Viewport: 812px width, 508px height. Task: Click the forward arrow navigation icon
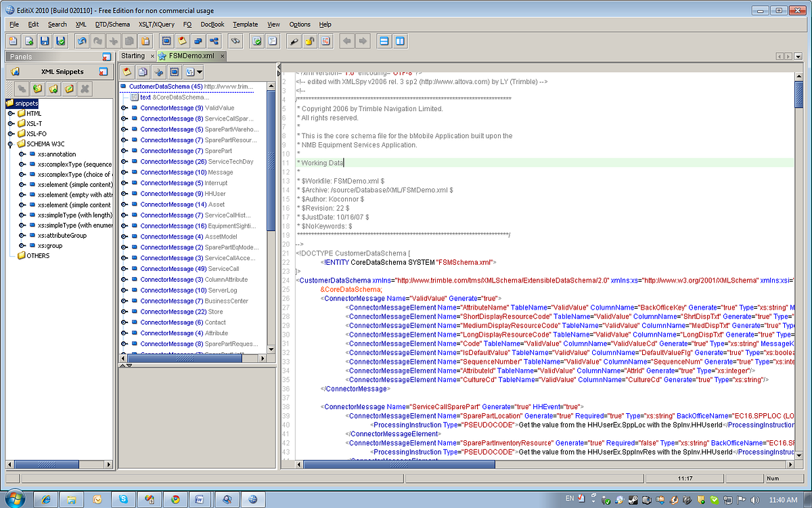pyautogui.click(x=363, y=41)
